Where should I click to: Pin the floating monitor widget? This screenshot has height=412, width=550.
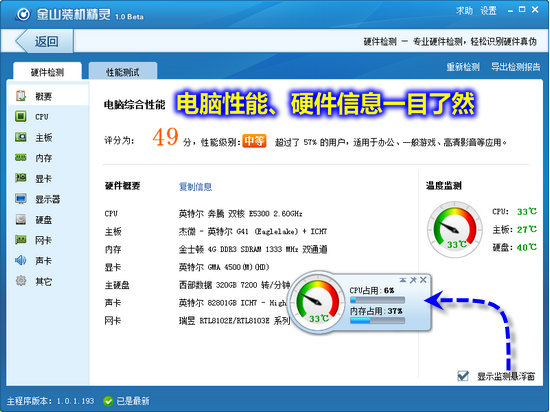[x=413, y=279]
